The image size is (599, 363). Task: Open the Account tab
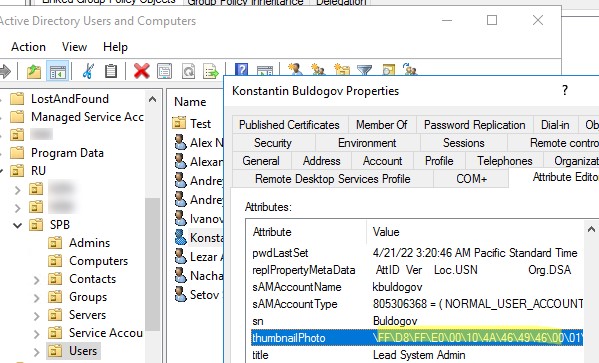click(x=382, y=160)
